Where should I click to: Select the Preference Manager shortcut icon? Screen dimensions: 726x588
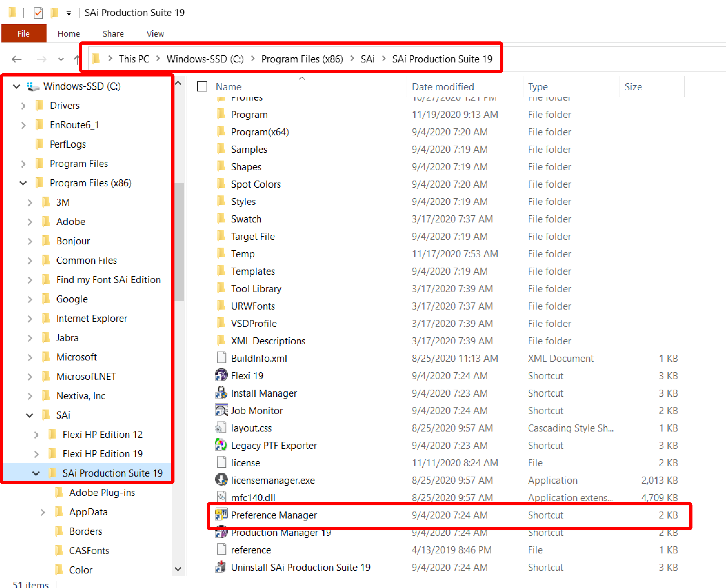tap(221, 515)
